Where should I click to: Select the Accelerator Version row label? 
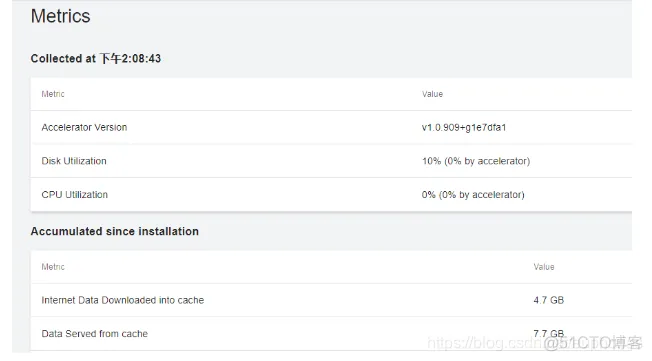[x=84, y=127]
